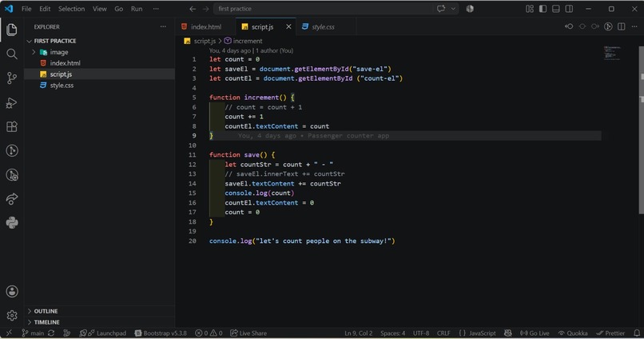Start Live Share from the status bar
The width and height of the screenshot is (644, 339).
tap(248, 333)
